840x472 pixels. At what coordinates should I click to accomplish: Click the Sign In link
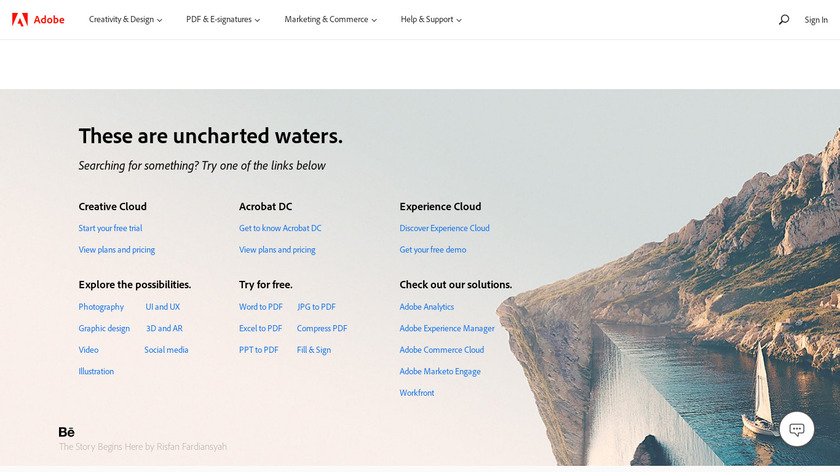coord(816,19)
